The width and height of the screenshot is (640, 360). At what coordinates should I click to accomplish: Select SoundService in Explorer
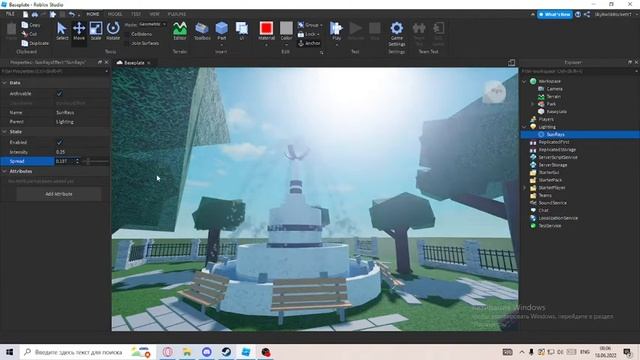click(552, 203)
